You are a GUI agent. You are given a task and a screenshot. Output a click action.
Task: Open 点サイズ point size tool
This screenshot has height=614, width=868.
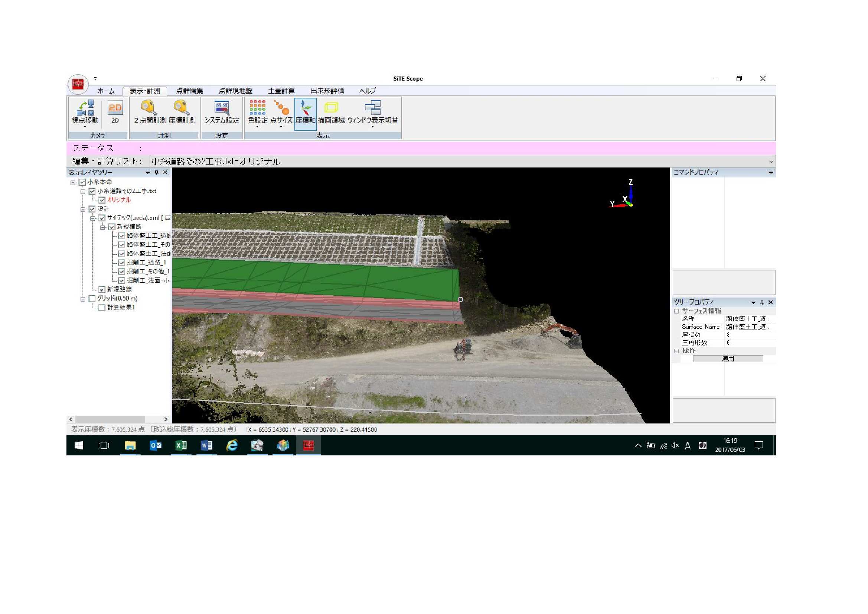[281, 108]
